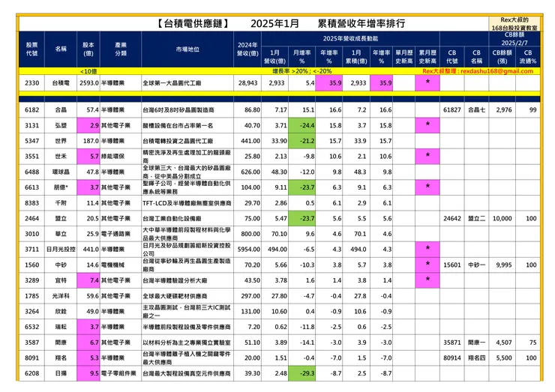The width and height of the screenshot is (555, 392).
Task: Select stock code 3010
Action: (x=31, y=234)
